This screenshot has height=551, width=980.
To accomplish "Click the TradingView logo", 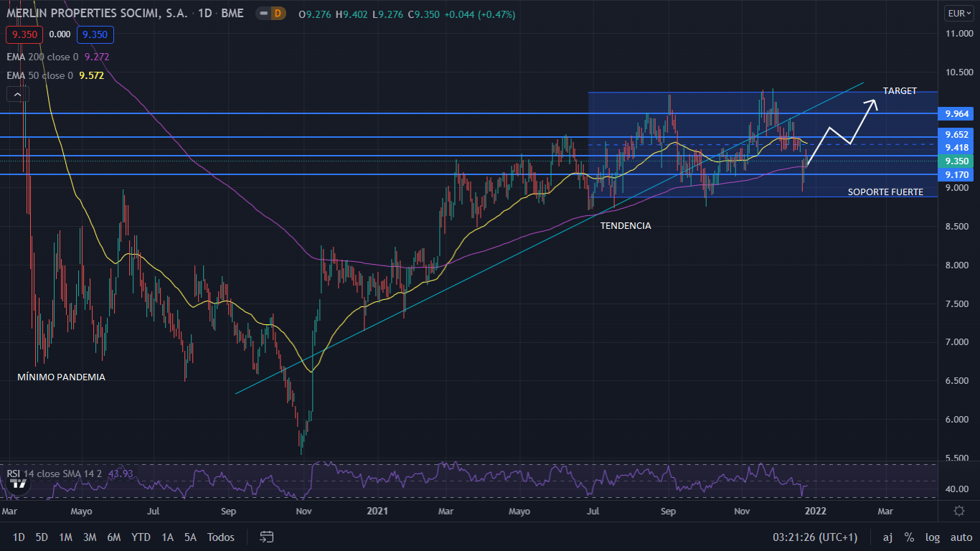I will point(19,484).
